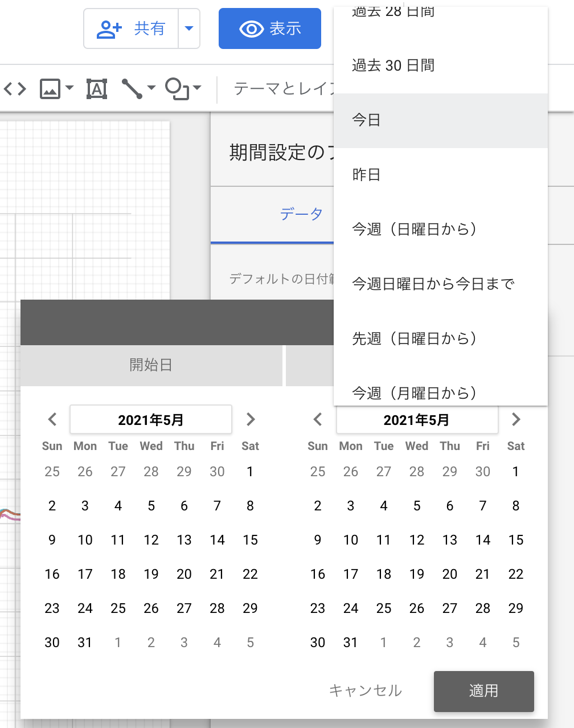
Task: Select May 15 in the start date calendar
Action: (x=250, y=539)
